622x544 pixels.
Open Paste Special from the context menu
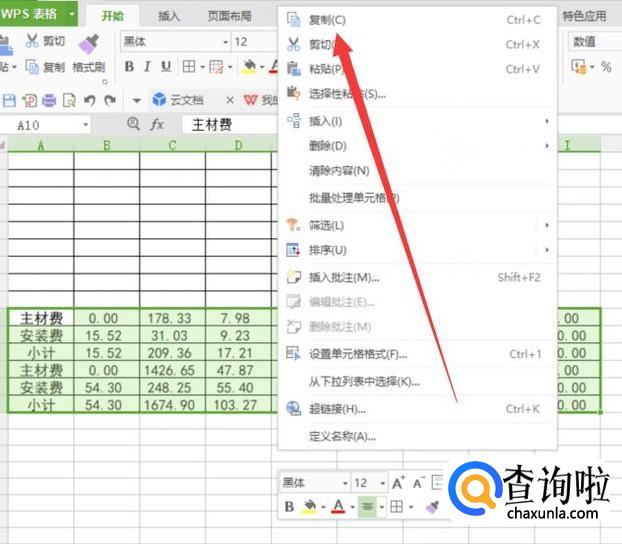tap(415, 94)
